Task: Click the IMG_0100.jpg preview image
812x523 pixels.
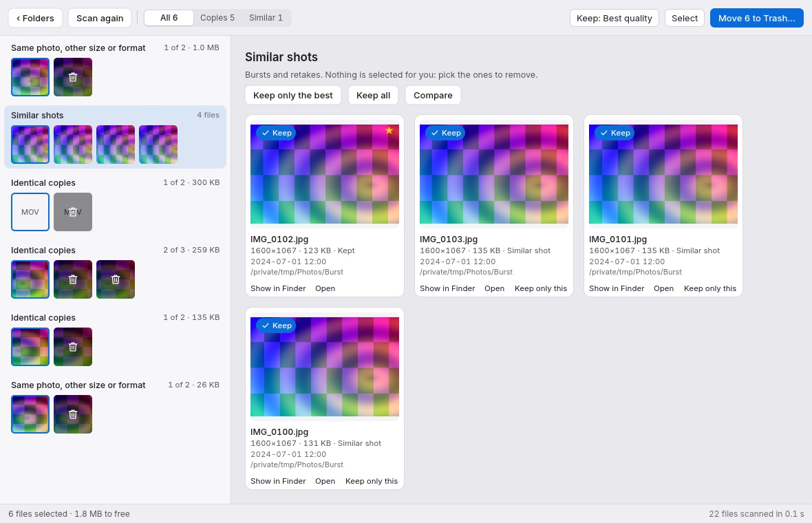Action: (325, 367)
